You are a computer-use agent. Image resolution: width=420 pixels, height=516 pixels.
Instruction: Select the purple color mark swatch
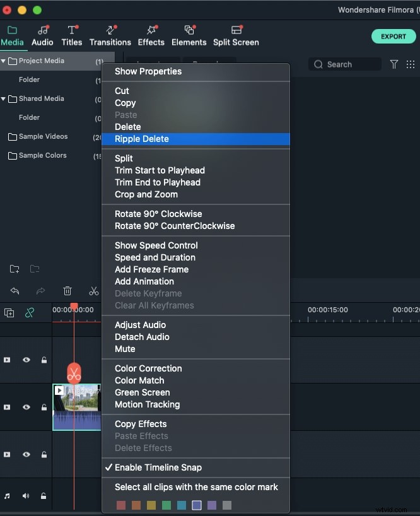coord(212,505)
